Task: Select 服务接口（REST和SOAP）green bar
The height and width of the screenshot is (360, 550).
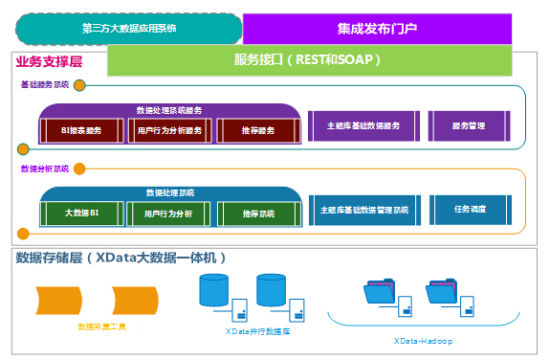Action: pos(309,60)
